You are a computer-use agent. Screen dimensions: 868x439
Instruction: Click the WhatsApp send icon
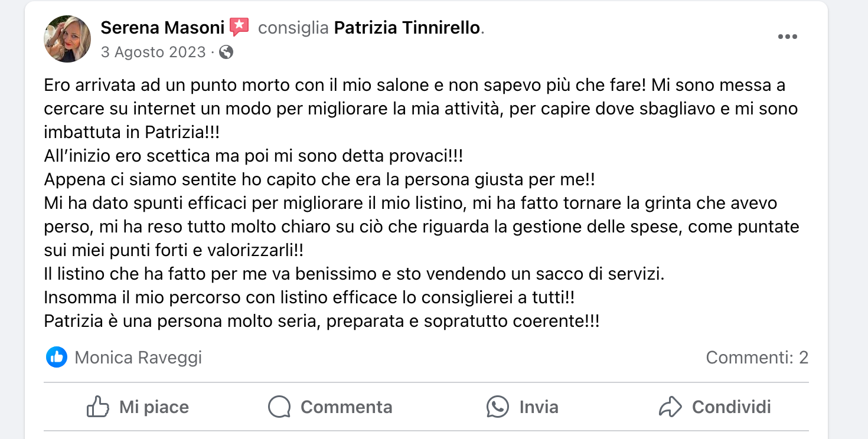497,407
